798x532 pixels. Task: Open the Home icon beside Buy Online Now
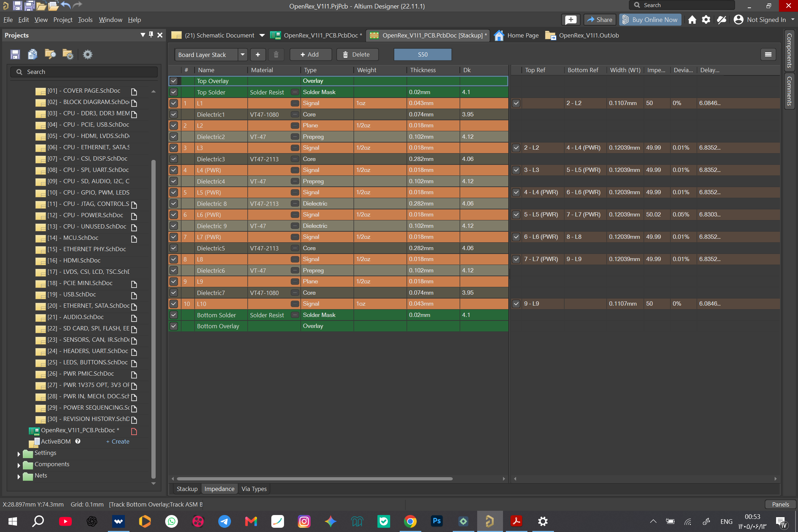(692, 20)
